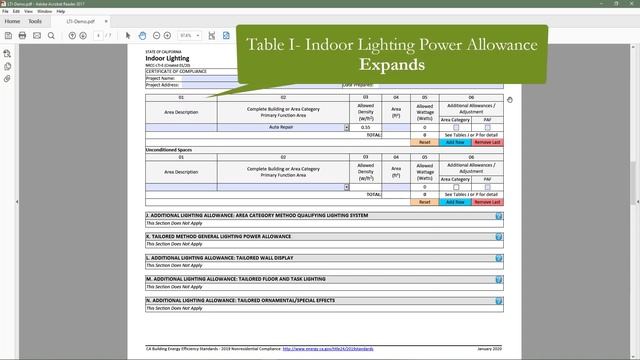The width and height of the screenshot is (640, 360).
Task: Zoom out with the minus circle icon
Action: tap(156, 36)
